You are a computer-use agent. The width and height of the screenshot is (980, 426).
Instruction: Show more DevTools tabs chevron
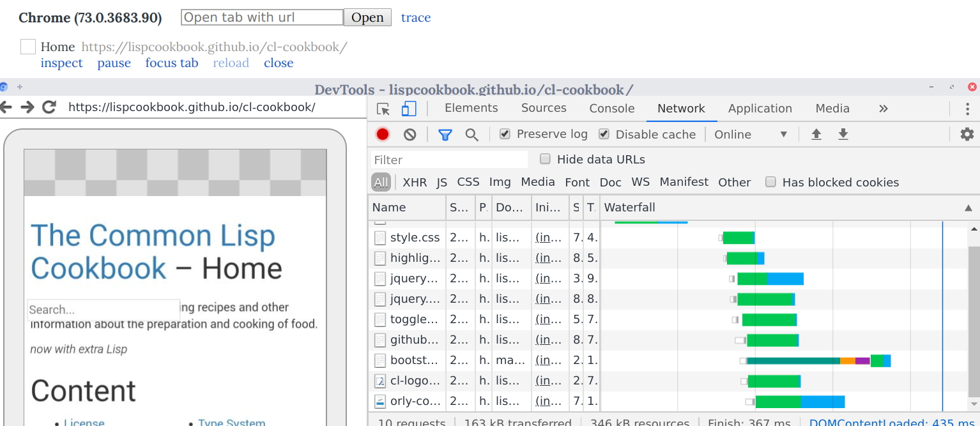[884, 109]
